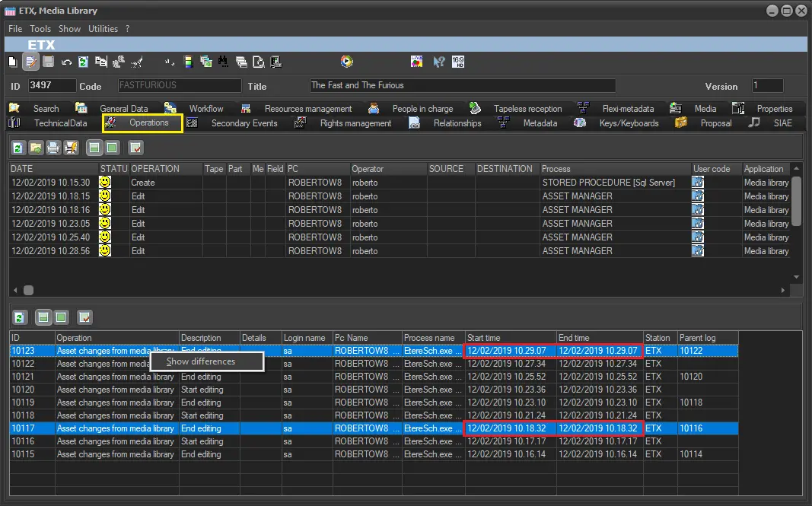812x506 pixels.
Task: Toggle edit mode pencil button in toolbar
Action: tap(31, 62)
